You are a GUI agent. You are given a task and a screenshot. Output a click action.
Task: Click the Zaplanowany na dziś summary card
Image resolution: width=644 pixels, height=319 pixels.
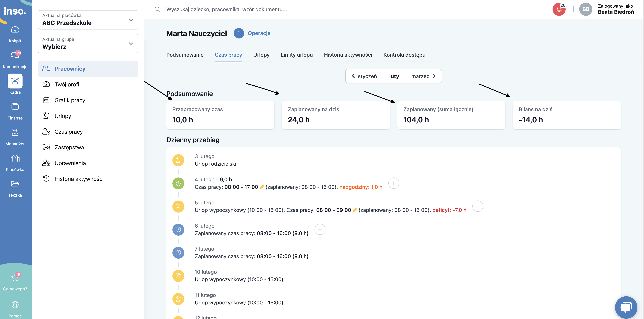(336, 115)
